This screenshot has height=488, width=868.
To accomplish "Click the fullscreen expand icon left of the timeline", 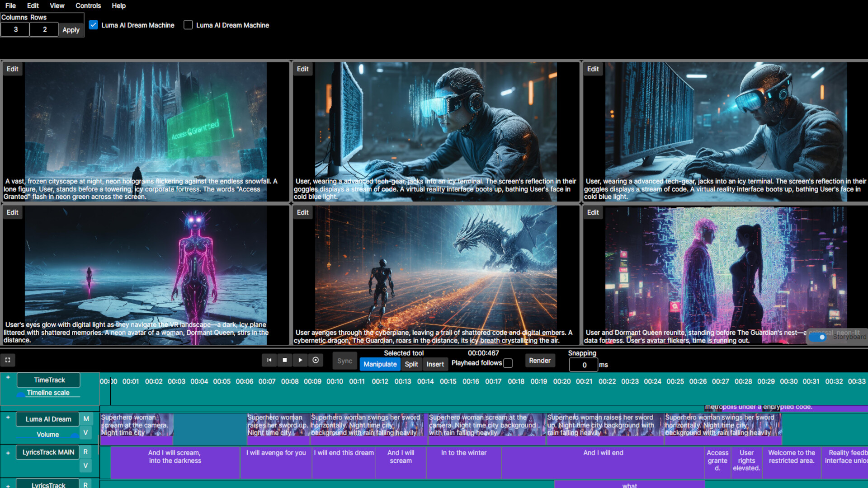I will tap(8, 360).
